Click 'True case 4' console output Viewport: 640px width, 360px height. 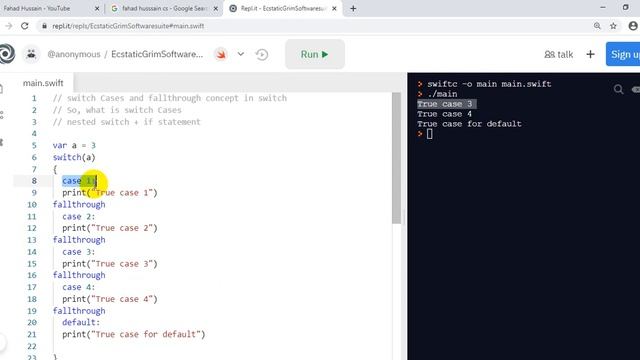pos(444,114)
